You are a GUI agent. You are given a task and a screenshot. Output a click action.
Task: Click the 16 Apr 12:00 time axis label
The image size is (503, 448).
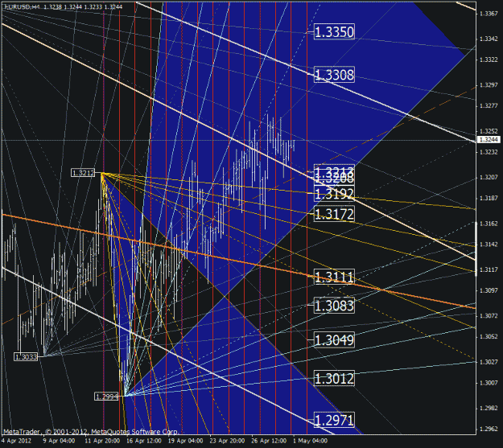pos(144,441)
